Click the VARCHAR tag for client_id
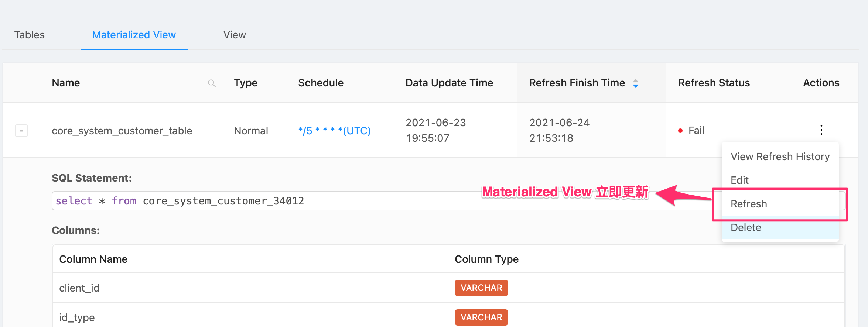Image resolution: width=868 pixels, height=327 pixels. [481, 288]
